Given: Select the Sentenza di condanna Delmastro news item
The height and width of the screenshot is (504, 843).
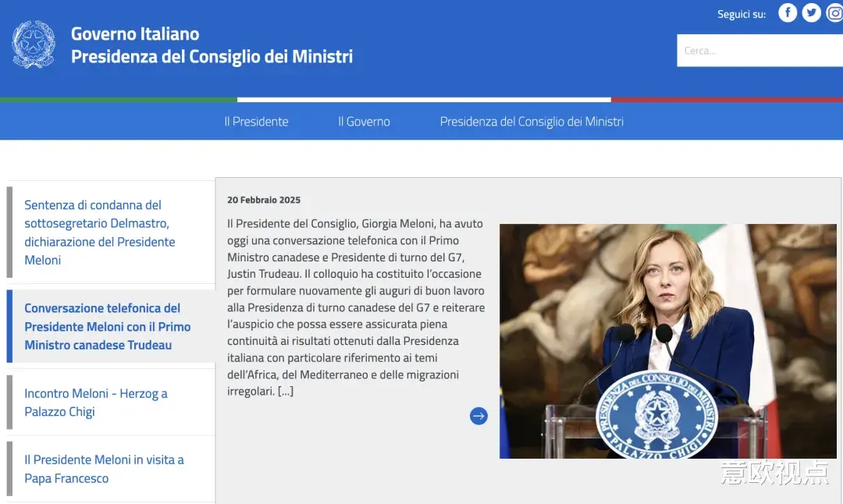Looking at the screenshot, I should coord(111,232).
